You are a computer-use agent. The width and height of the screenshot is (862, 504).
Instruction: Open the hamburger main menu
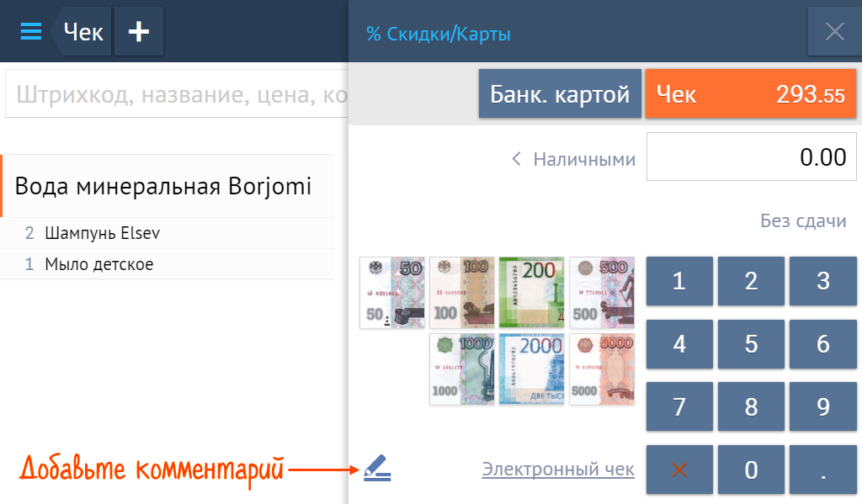click(x=30, y=32)
